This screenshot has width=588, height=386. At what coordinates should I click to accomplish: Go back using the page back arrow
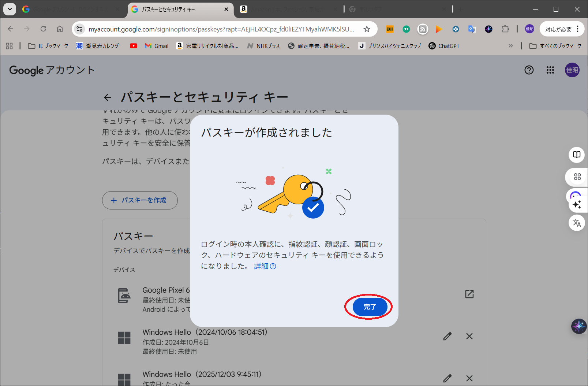[x=108, y=97]
